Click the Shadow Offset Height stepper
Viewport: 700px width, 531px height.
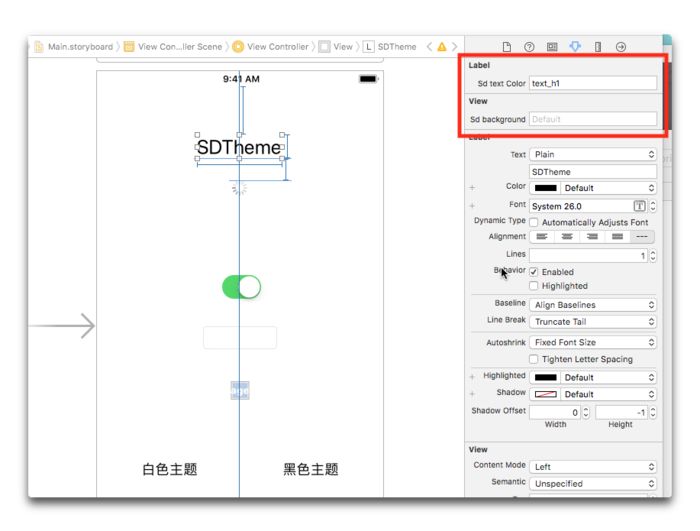click(x=653, y=412)
